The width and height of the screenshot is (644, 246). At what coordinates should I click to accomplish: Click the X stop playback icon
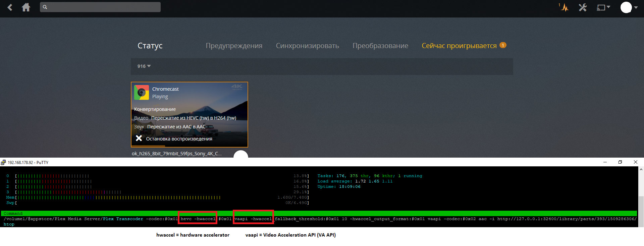[x=139, y=138]
